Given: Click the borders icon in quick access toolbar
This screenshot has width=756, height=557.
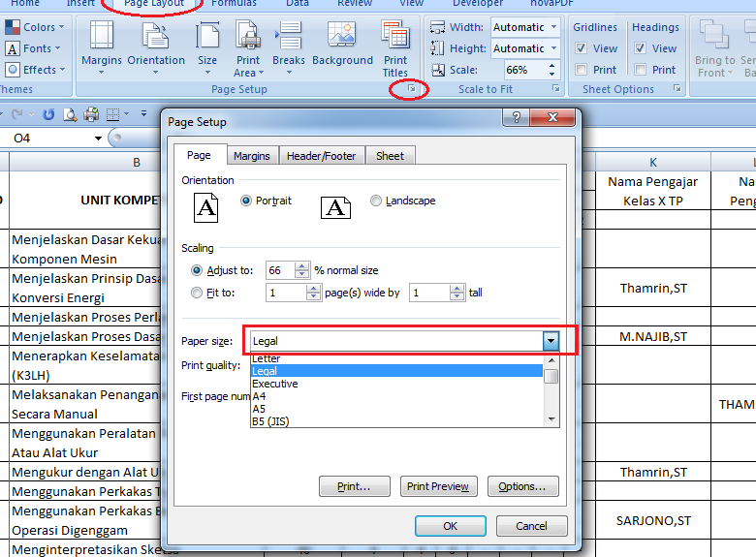Looking at the screenshot, I should click(x=112, y=114).
